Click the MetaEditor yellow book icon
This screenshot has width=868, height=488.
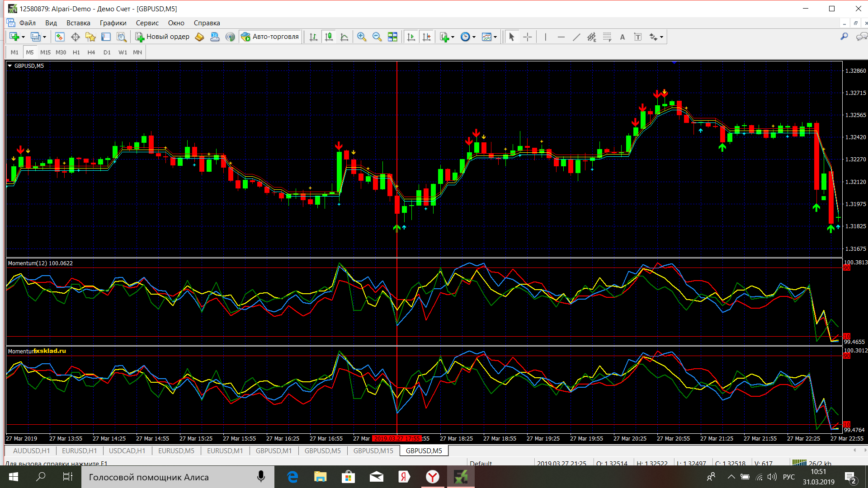pyautogui.click(x=199, y=37)
